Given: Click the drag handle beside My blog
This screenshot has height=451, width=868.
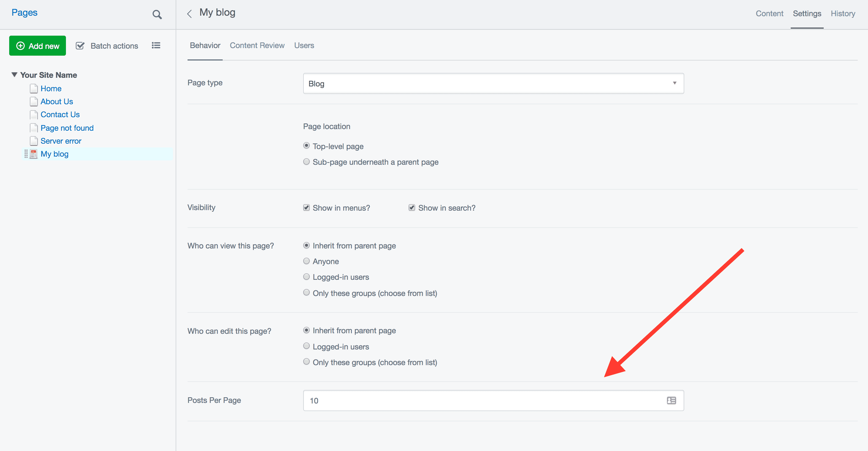Looking at the screenshot, I should (26, 154).
